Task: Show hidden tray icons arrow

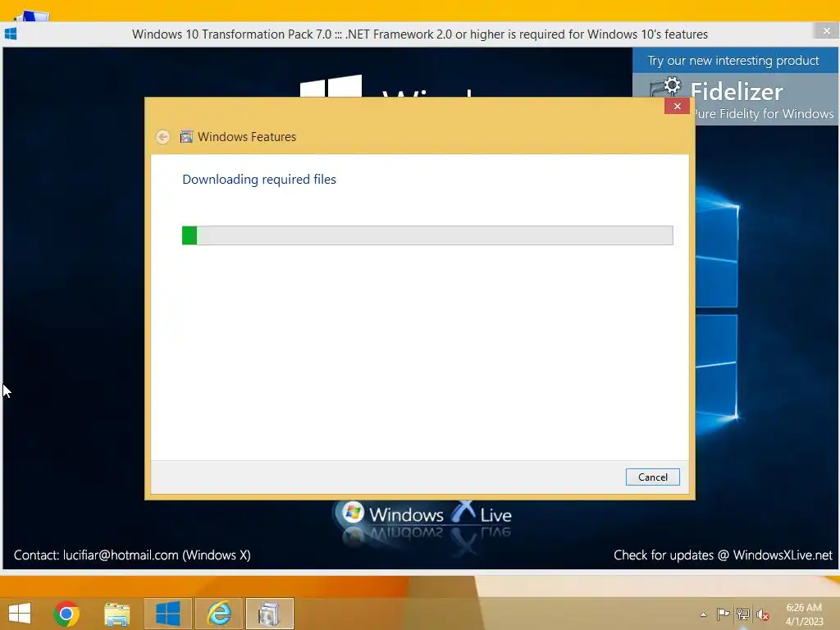Action: click(x=703, y=614)
